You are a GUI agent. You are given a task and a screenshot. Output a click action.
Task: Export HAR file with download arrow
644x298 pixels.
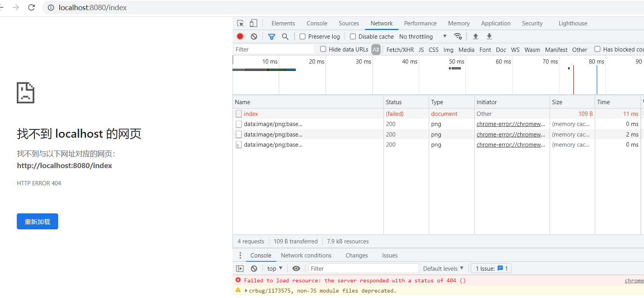click(x=489, y=36)
